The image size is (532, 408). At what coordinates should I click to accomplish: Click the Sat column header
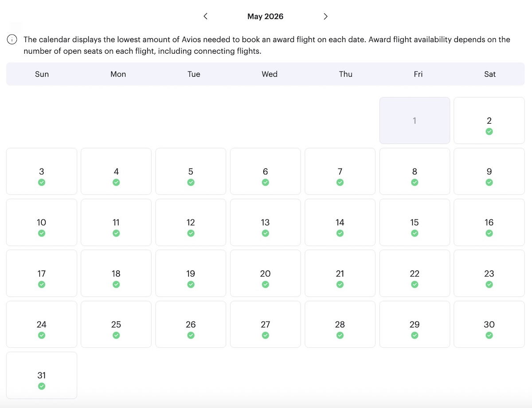pyautogui.click(x=490, y=74)
